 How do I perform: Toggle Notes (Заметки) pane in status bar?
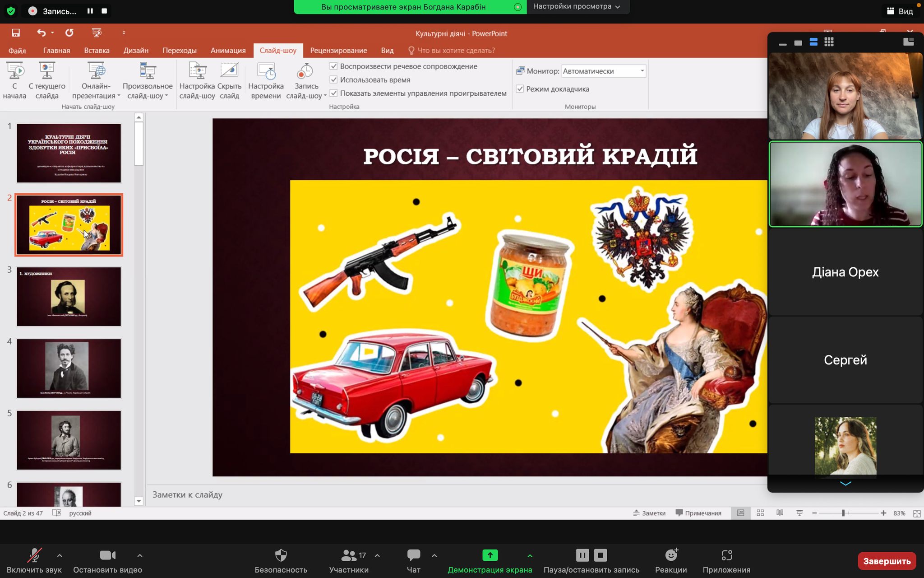pos(649,513)
